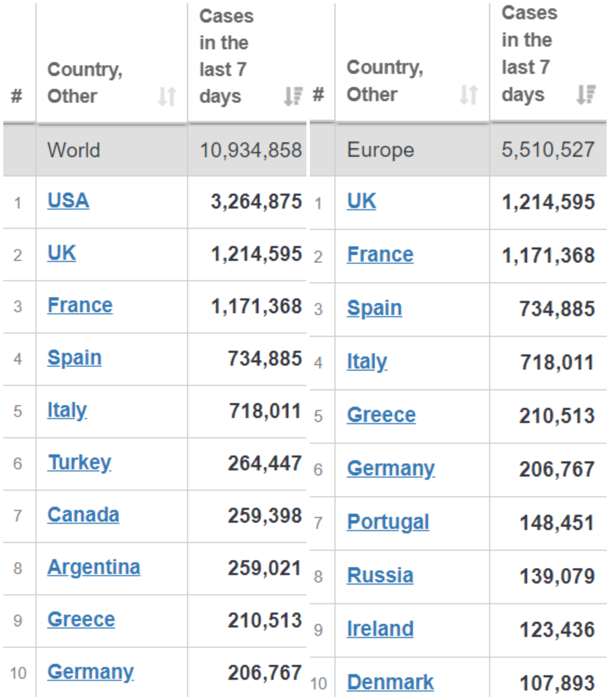Click the Italy link in Europe table

[367, 362]
